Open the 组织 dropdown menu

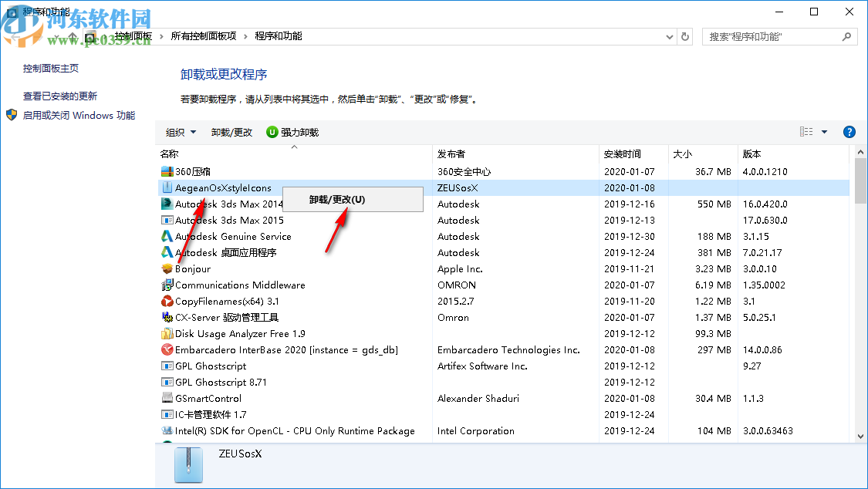coord(179,132)
